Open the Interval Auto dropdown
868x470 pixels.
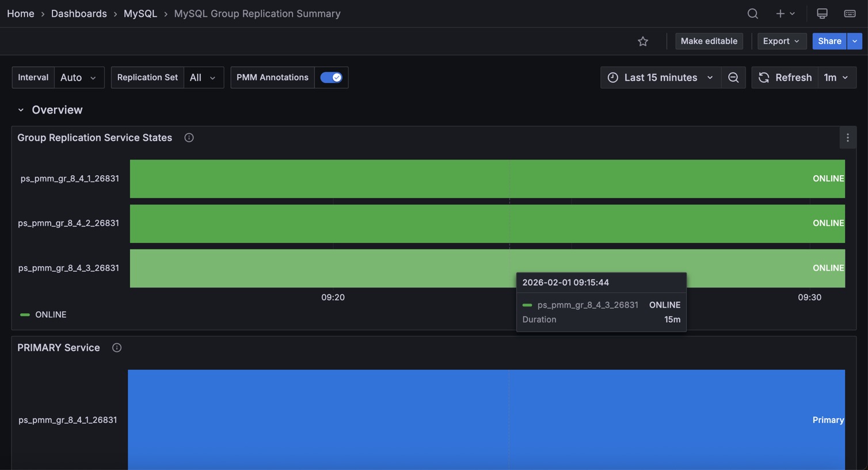[x=79, y=77]
